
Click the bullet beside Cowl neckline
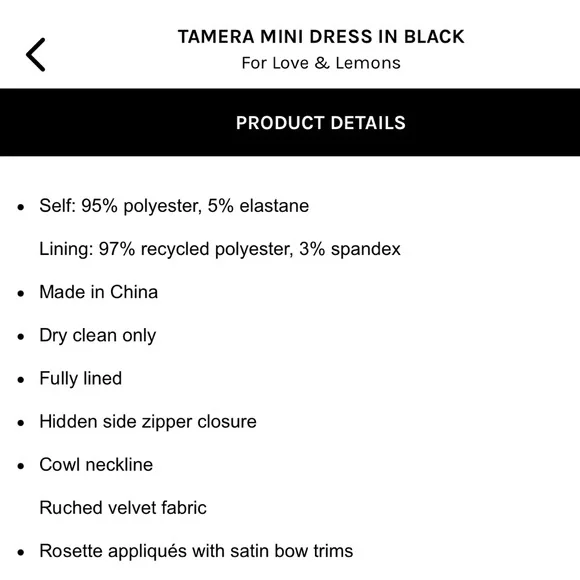coord(21,466)
